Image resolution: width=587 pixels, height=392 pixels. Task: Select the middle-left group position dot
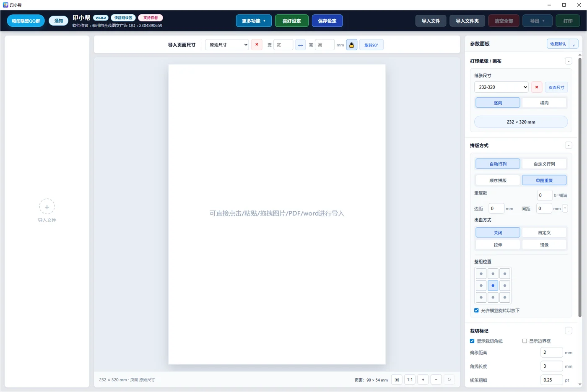coord(481,286)
